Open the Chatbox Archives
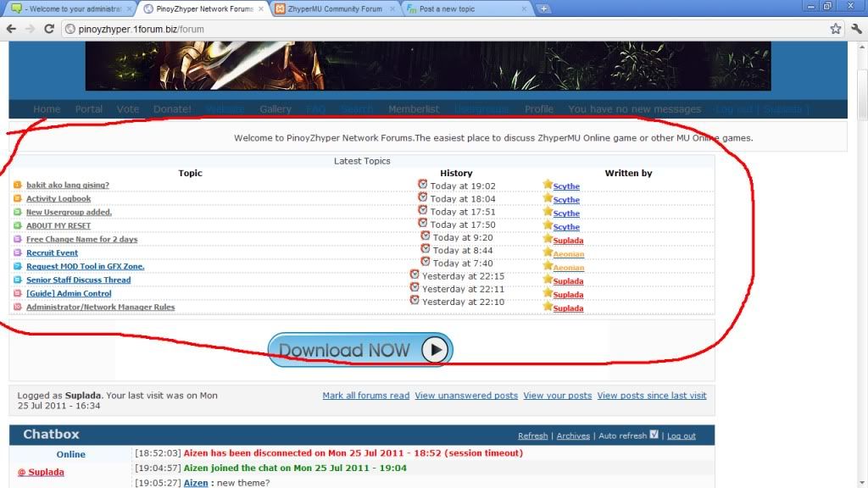 tap(573, 436)
